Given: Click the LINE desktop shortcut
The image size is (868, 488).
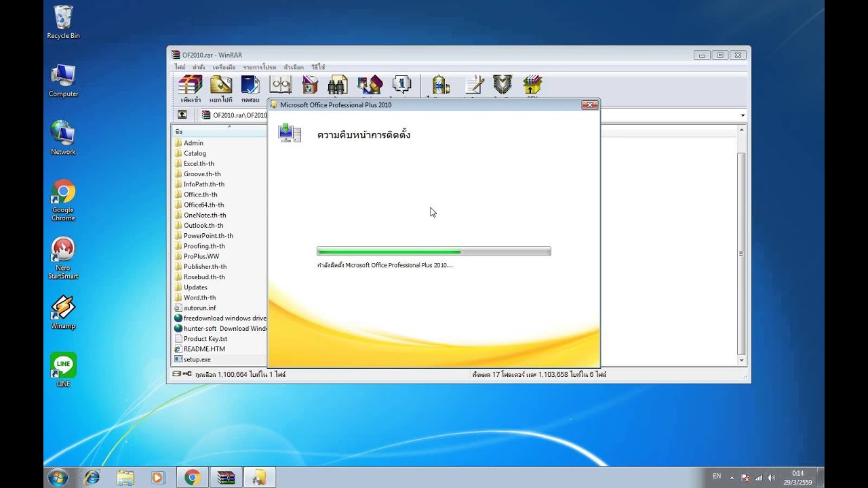Looking at the screenshot, I should click(x=63, y=369).
